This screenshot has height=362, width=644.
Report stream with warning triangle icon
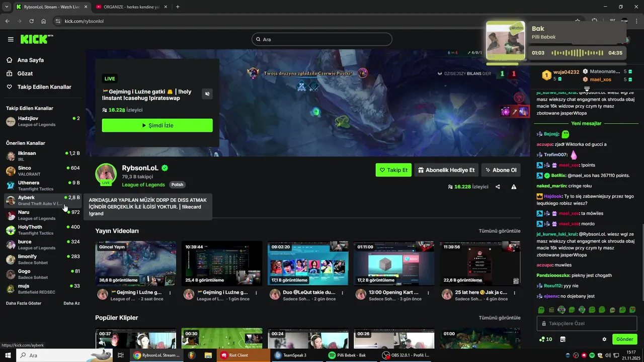point(514,187)
